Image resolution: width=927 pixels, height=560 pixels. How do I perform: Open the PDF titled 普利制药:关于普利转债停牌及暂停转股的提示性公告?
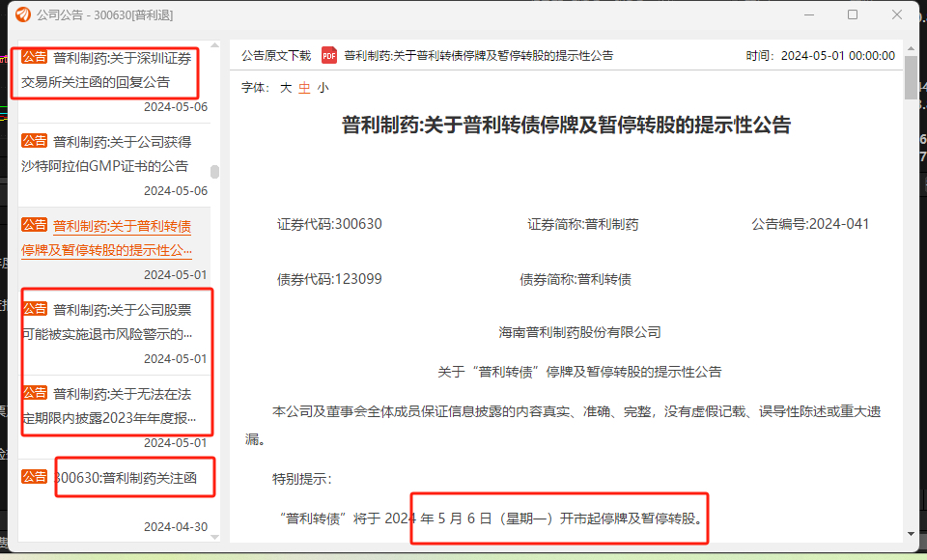(479, 56)
